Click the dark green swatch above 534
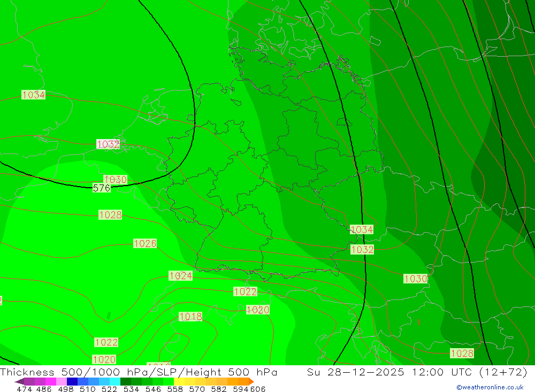Viewport: 535px width, 392px height. pos(126,381)
